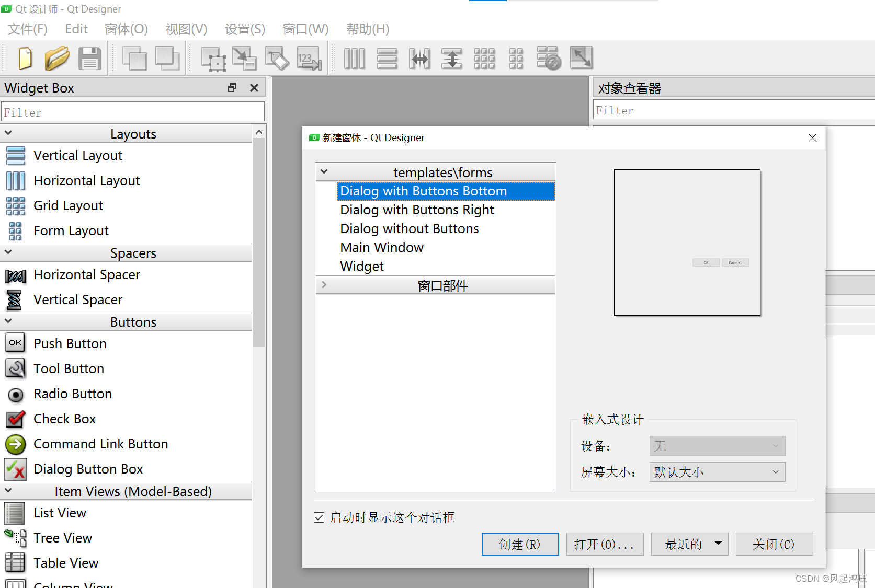The height and width of the screenshot is (588, 875).
Task: Open the 最近的 dropdown arrow
Action: [x=719, y=544]
